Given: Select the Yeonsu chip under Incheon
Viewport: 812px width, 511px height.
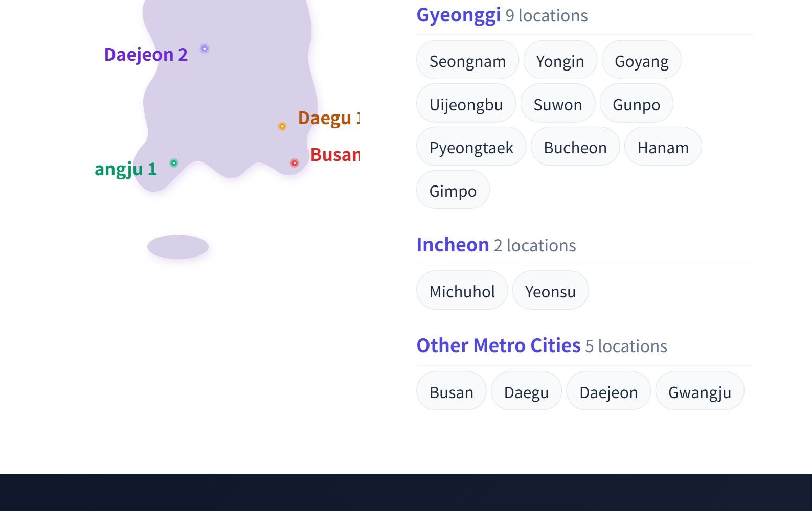Looking at the screenshot, I should point(550,291).
